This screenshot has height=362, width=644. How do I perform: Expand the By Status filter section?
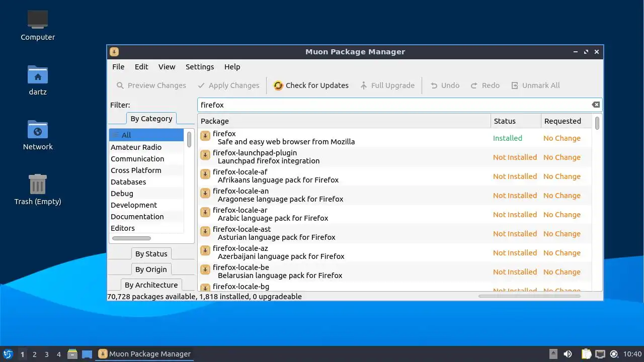pyautogui.click(x=151, y=254)
